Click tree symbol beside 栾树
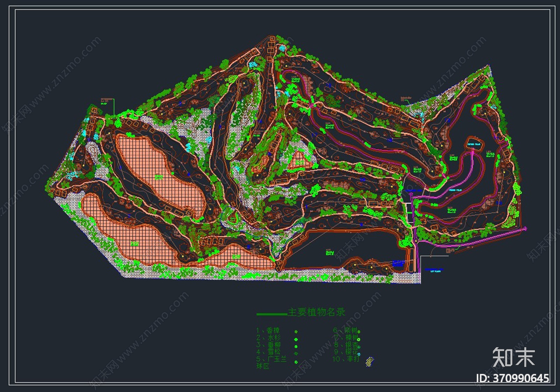Image resolution: width=560 pixels, height=392 pixels. coord(359,331)
